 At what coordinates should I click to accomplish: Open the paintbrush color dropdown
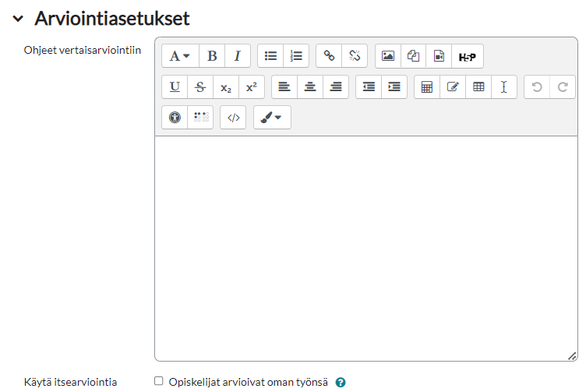(x=272, y=118)
